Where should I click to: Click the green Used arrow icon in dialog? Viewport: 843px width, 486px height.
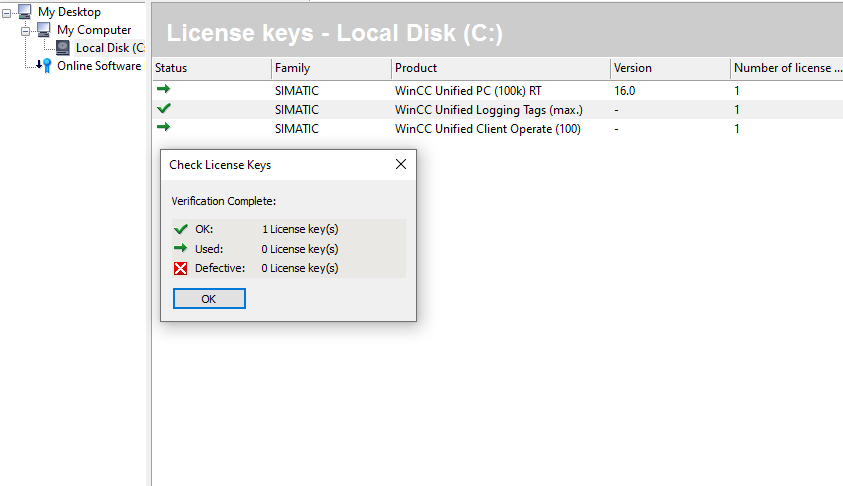tap(181, 248)
